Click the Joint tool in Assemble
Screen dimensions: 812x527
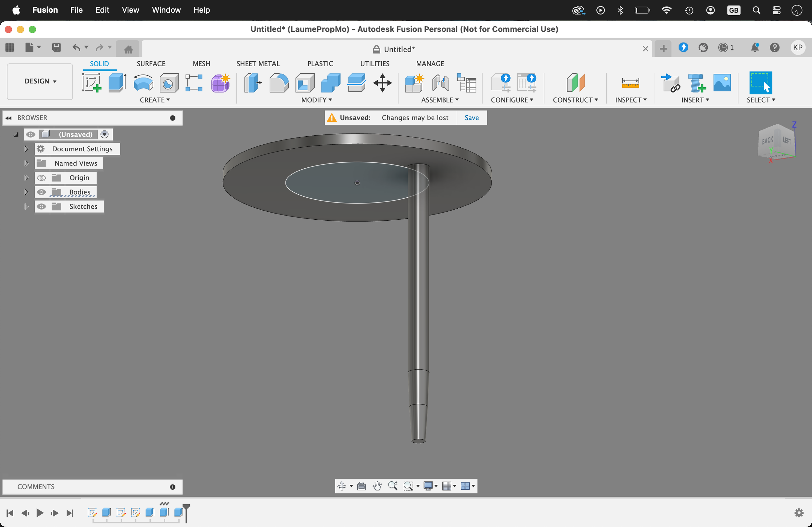440,83
